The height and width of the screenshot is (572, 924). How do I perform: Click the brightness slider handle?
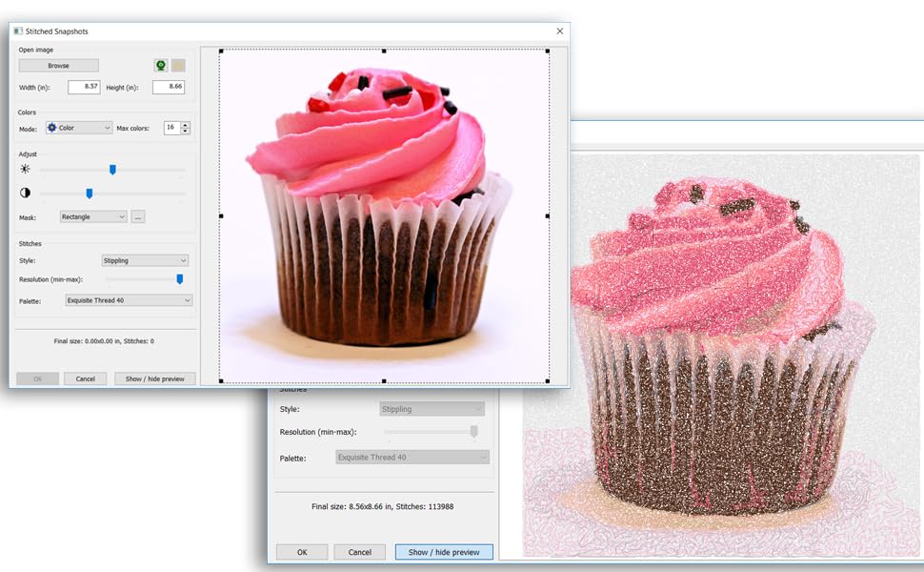pos(112,170)
